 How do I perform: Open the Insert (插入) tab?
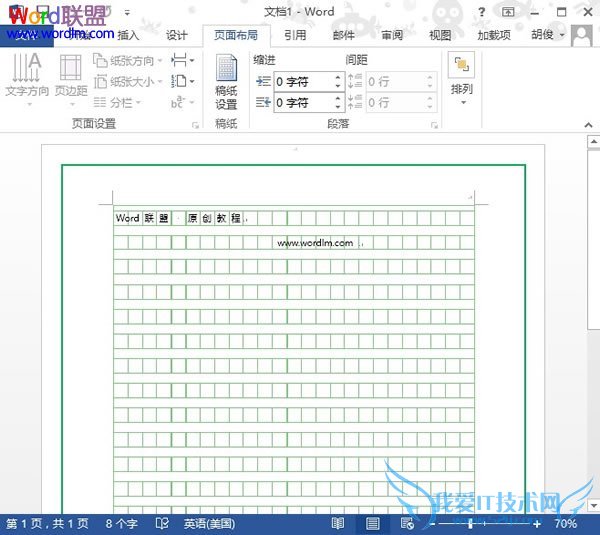[x=128, y=35]
